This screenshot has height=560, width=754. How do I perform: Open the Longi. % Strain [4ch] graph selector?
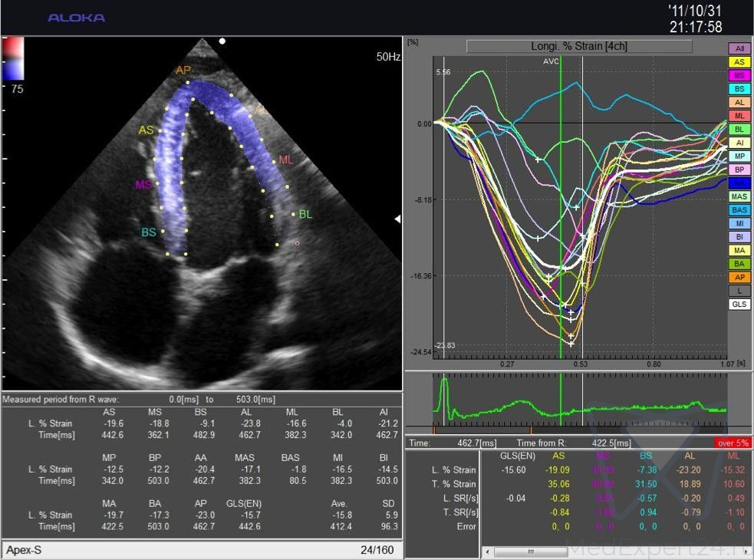tap(578, 47)
